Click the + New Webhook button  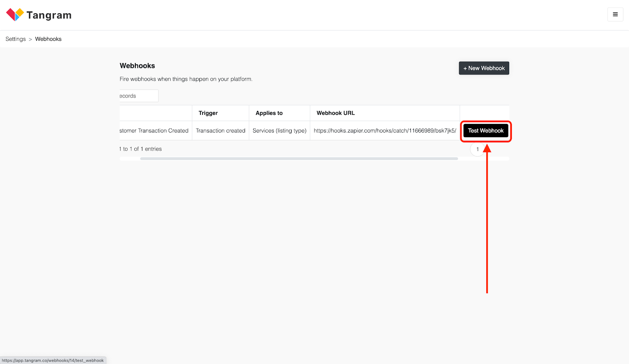pos(484,68)
